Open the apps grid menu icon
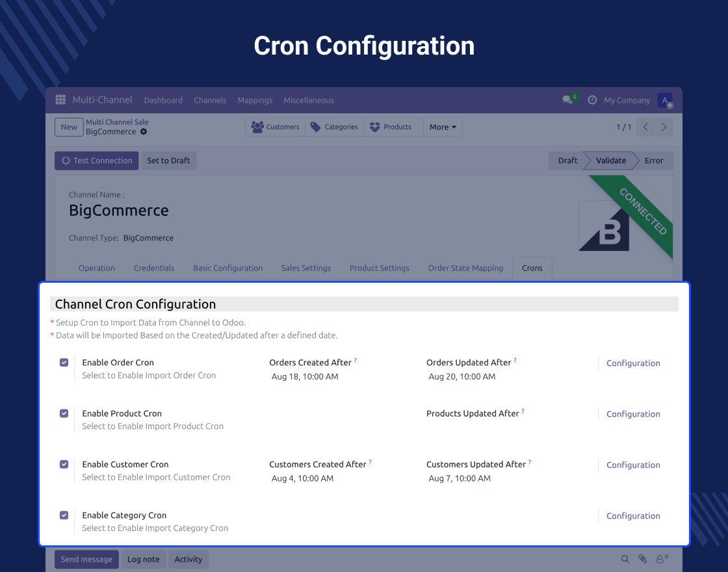The image size is (728, 572). pos(60,100)
